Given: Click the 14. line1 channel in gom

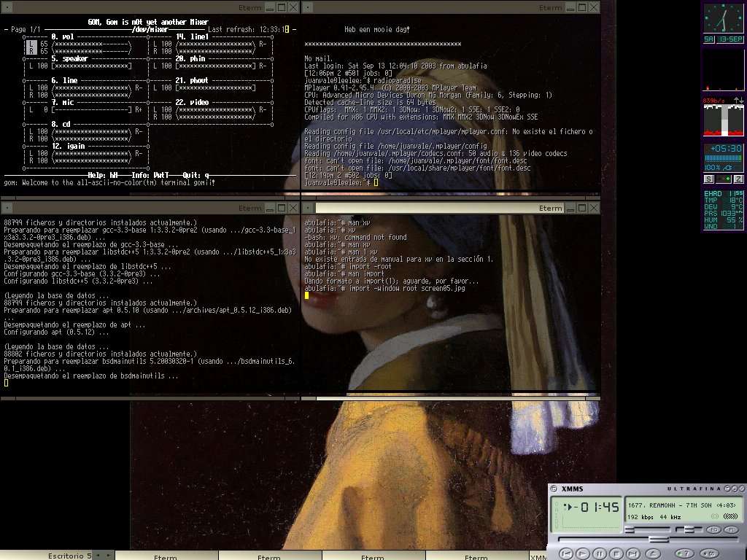Looking at the screenshot, I should click(193, 36).
